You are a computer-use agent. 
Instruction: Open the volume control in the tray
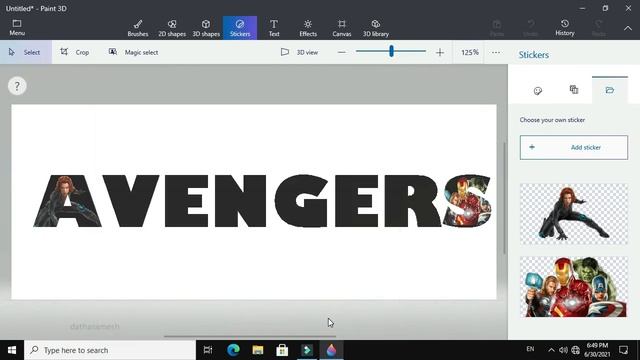pyautogui.click(x=563, y=350)
